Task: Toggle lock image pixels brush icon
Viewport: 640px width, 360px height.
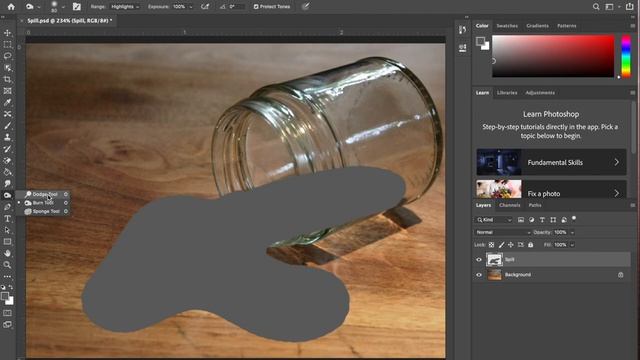Action: (501, 245)
